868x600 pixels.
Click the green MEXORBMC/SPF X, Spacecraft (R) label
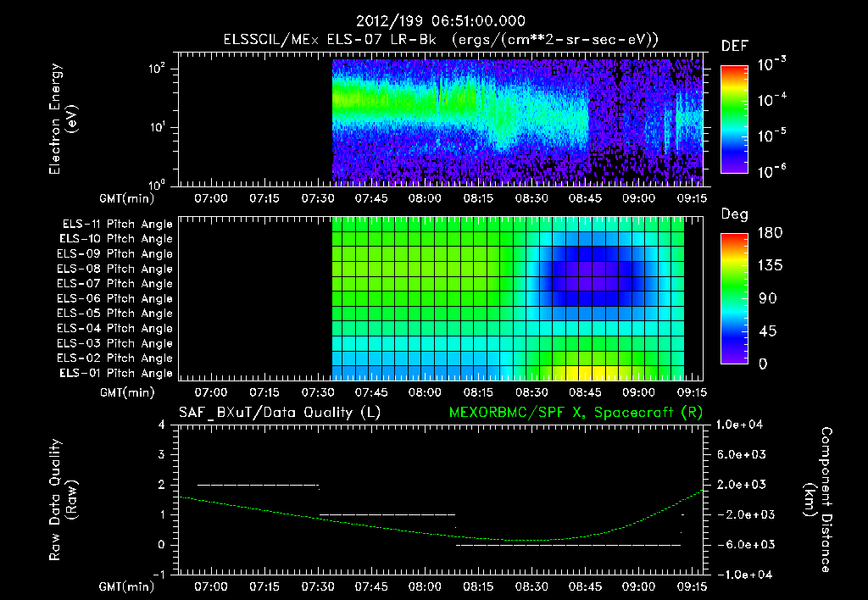click(576, 413)
